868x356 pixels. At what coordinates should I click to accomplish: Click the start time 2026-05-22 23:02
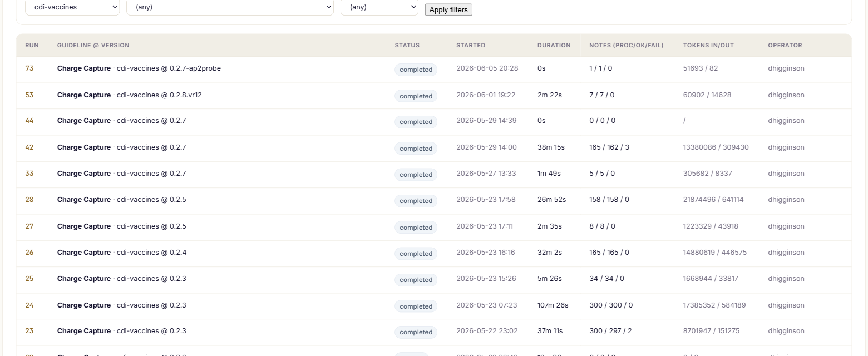point(487,331)
